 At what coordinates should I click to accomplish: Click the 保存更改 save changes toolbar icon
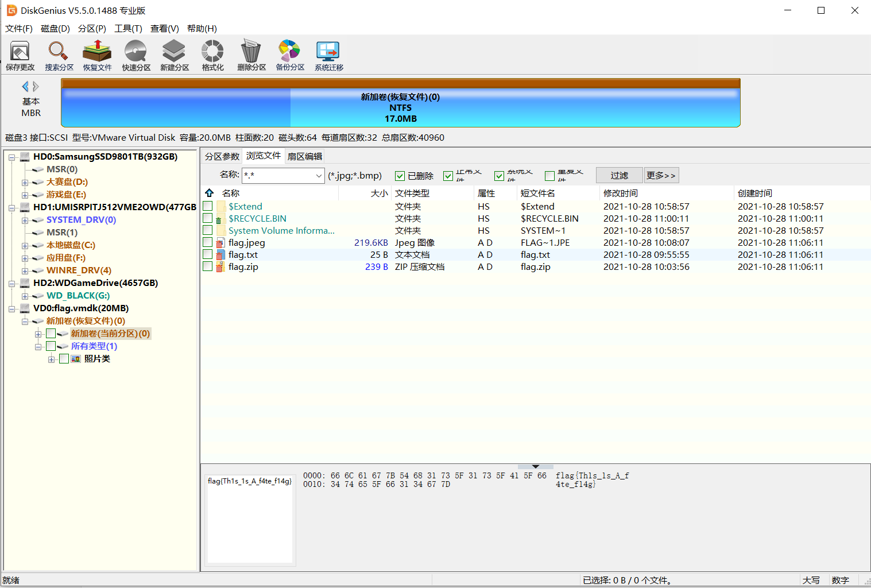[x=20, y=56]
